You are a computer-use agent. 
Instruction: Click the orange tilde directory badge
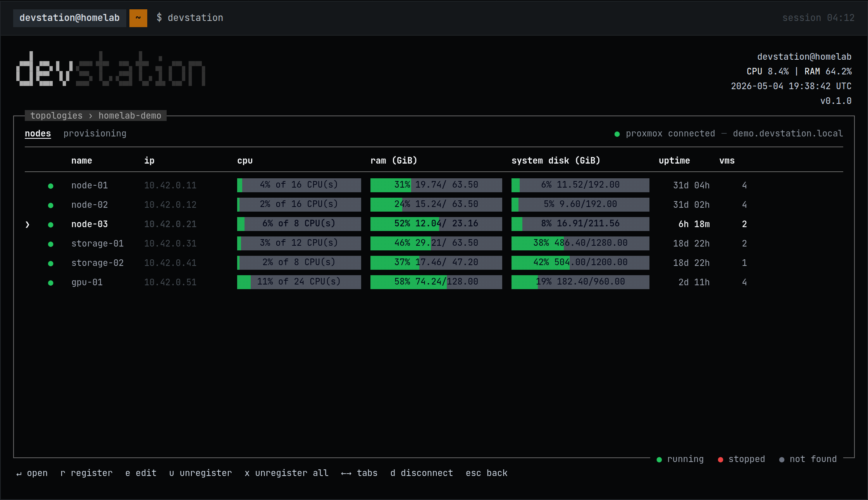pos(138,18)
